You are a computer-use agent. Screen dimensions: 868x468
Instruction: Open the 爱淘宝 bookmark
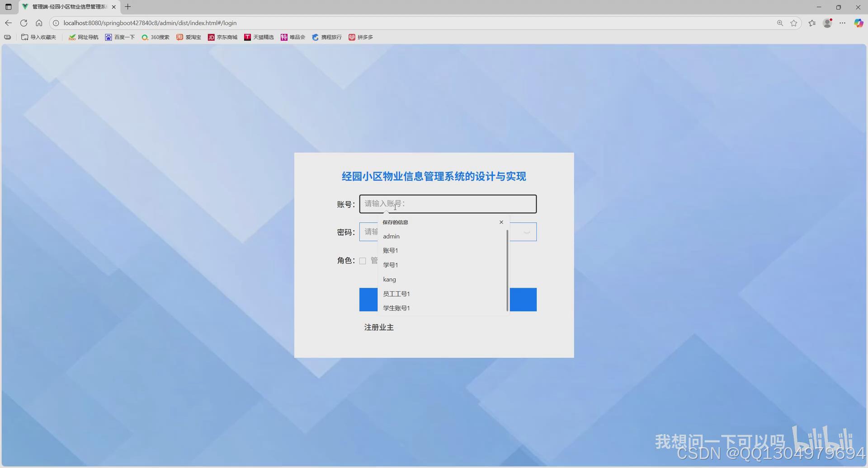[189, 37]
